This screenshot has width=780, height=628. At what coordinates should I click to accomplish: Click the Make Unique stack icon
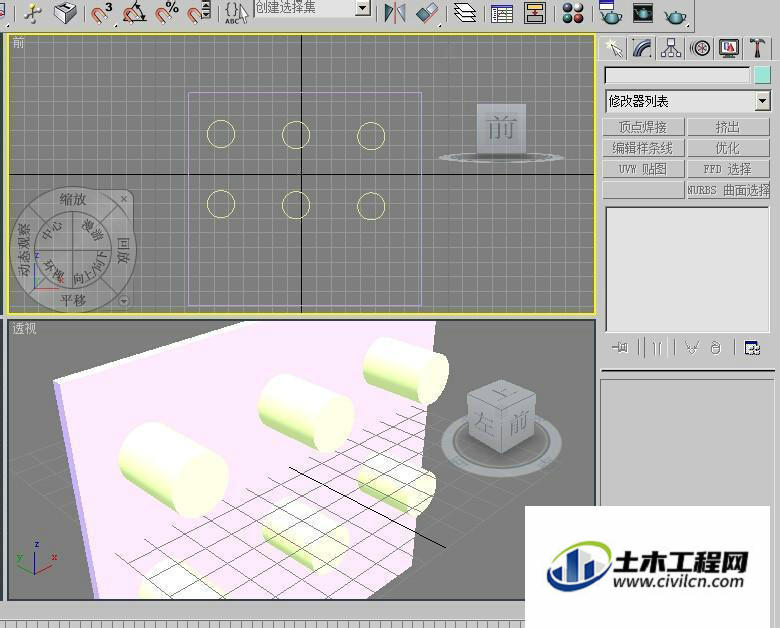point(692,347)
